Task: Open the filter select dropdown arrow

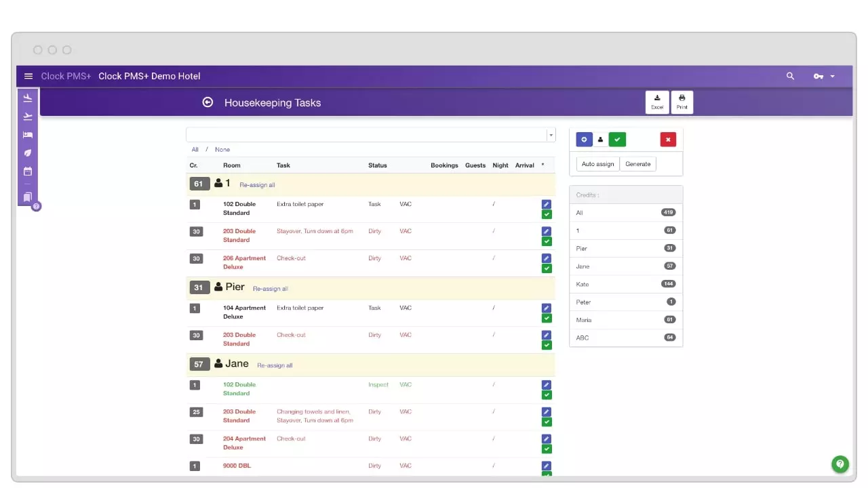Action: point(551,136)
